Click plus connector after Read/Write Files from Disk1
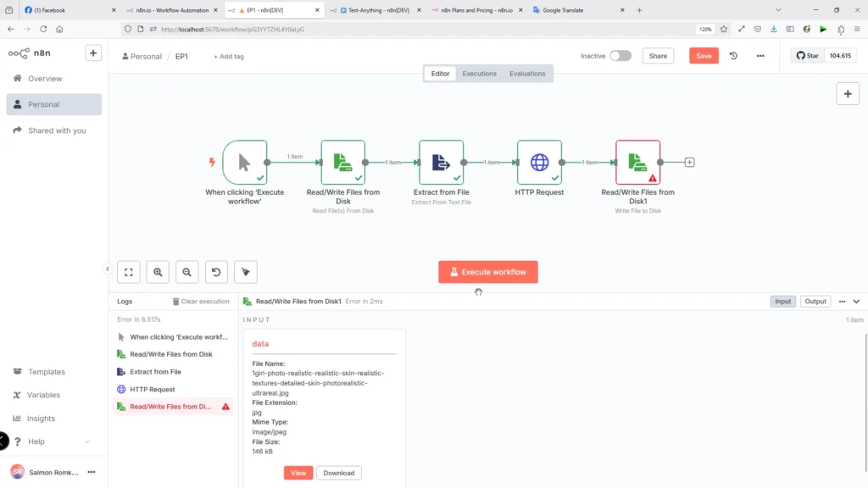This screenshot has height=488, width=868. click(689, 162)
